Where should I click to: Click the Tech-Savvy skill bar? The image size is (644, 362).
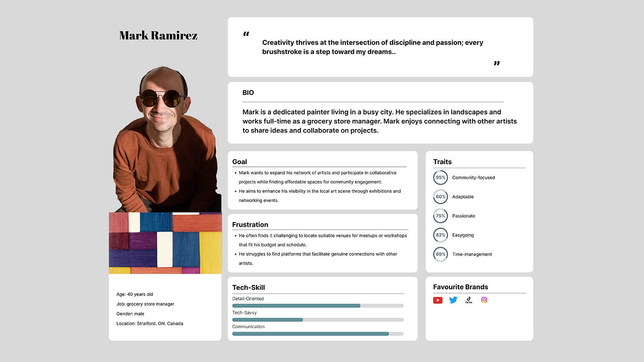(x=318, y=320)
